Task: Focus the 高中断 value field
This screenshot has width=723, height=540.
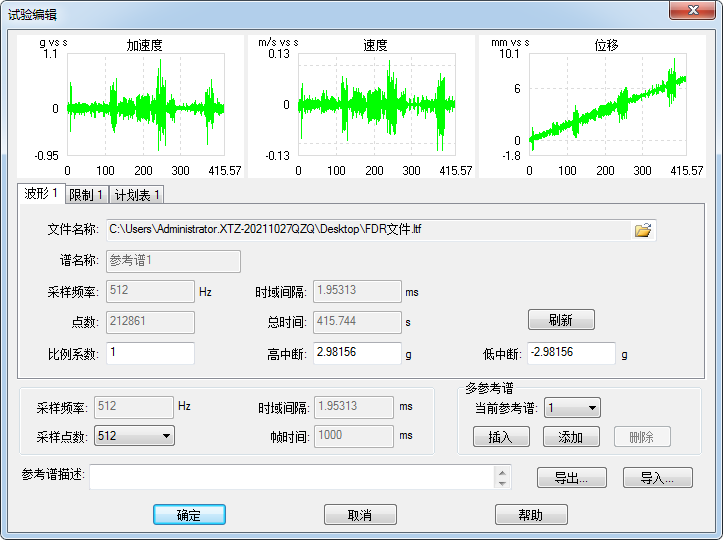Action: pyautogui.click(x=357, y=353)
